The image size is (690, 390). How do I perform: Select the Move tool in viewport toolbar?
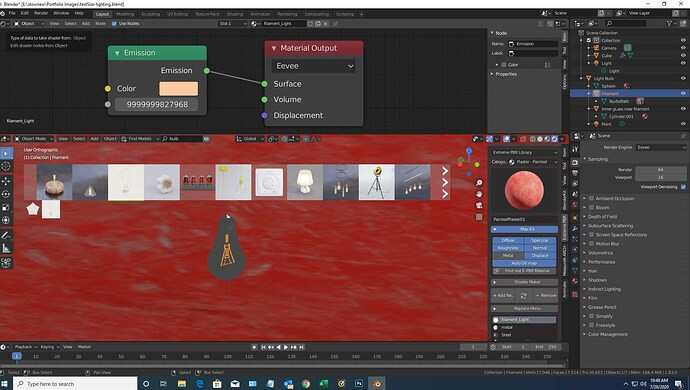[6, 181]
